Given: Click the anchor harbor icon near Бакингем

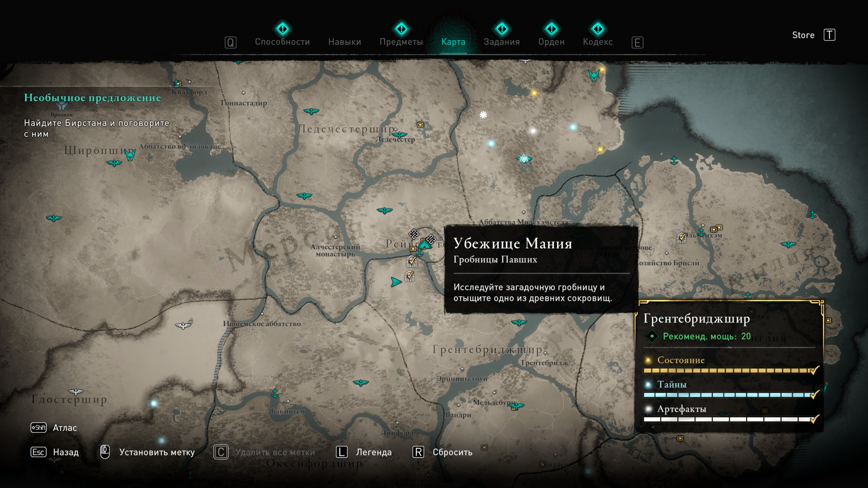Looking at the screenshot, I should pos(275,393).
